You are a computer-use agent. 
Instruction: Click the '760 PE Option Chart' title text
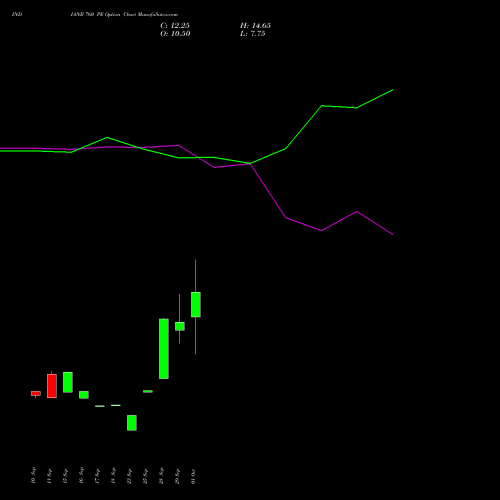tap(110, 14)
